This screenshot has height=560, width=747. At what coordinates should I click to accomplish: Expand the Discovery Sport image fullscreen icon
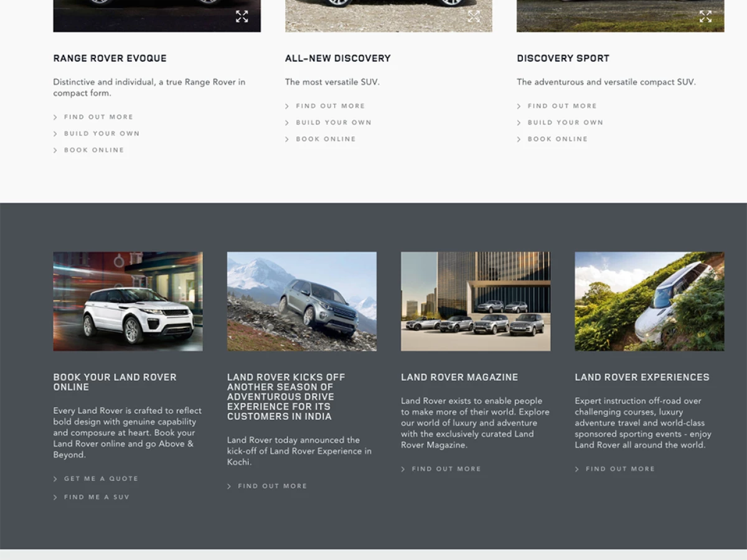pos(705,17)
